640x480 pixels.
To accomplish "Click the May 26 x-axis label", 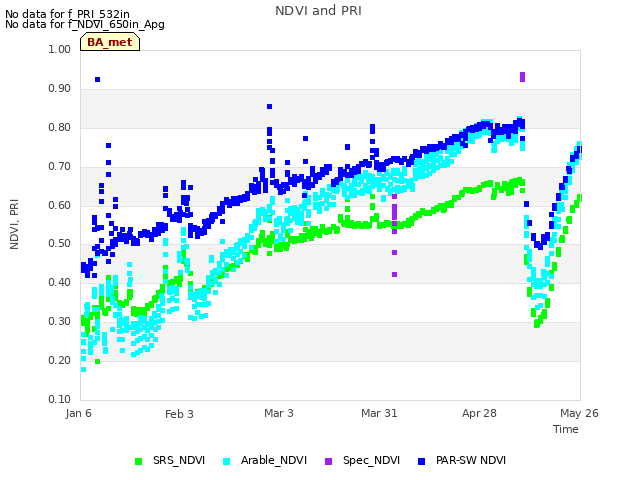I will click(x=579, y=413).
